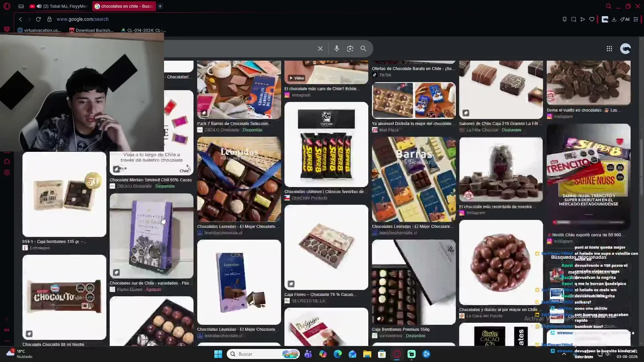
Task: Open the Opera GX main menu logo
Action: (x=7, y=6)
